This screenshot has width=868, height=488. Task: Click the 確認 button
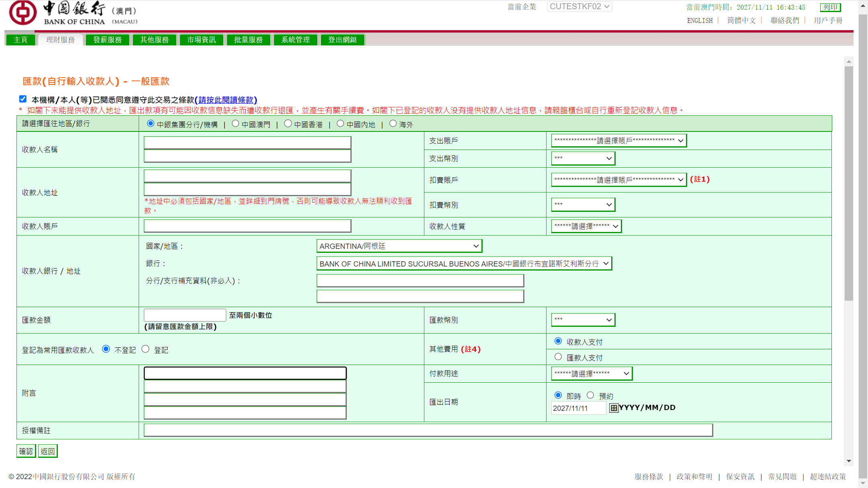pyautogui.click(x=26, y=451)
